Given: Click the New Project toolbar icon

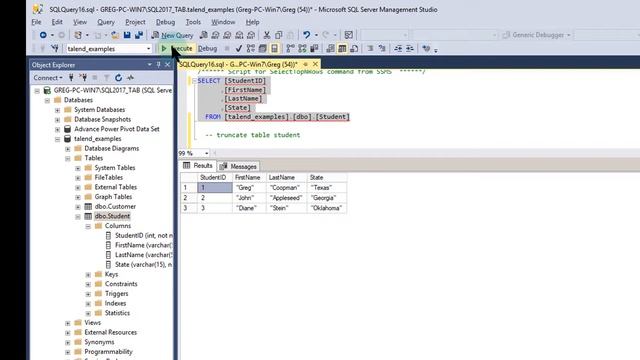Looking at the screenshot, I should tap(78, 35).
